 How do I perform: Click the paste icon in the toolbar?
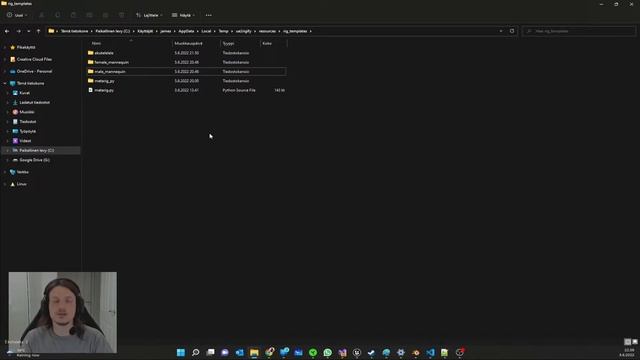pyautogui.click(x=73, y=15)
